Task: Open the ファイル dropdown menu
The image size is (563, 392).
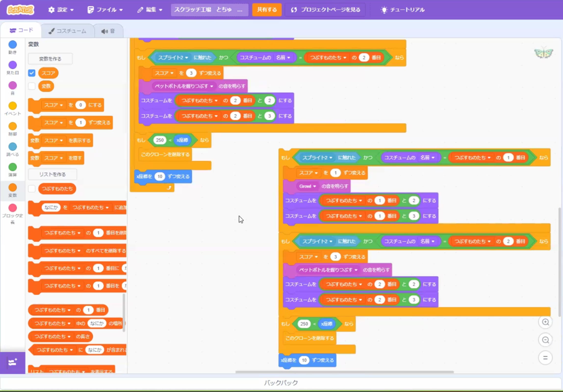Action: (105, 10)
